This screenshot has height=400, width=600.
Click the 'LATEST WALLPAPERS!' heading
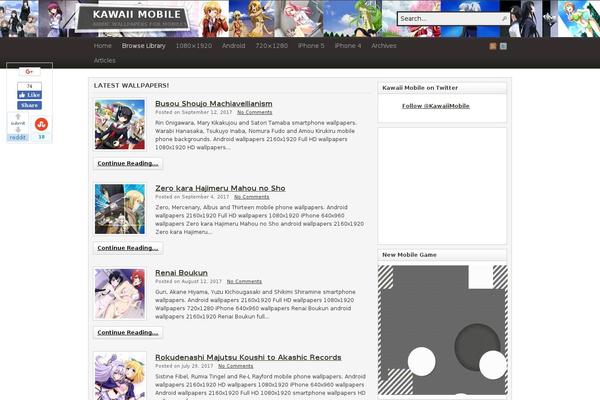click(x=131, y=85)
